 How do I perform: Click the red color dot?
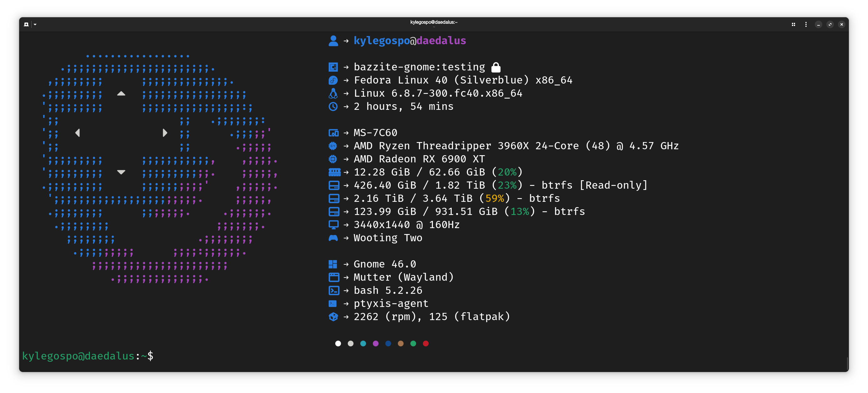pyautogui.click(x=426, y=344)
